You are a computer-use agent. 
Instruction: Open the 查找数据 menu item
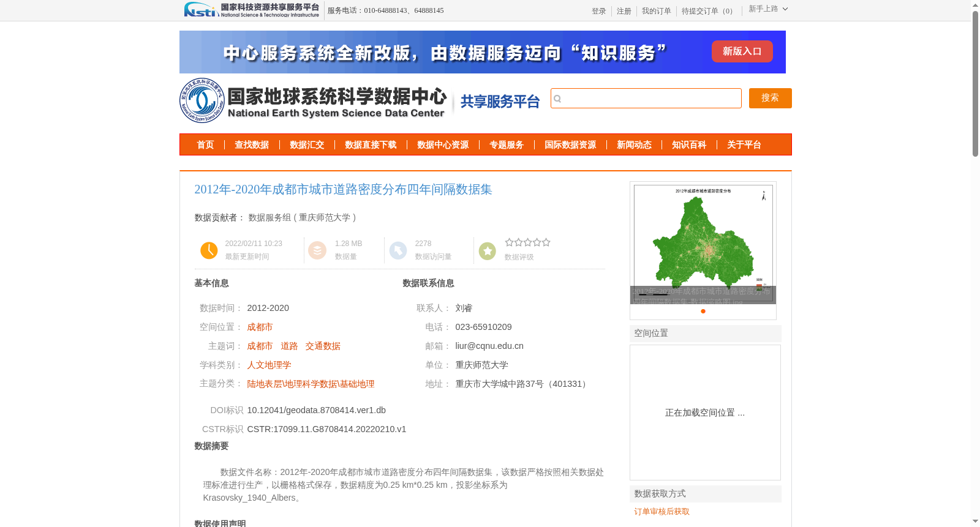pos(252,145)
